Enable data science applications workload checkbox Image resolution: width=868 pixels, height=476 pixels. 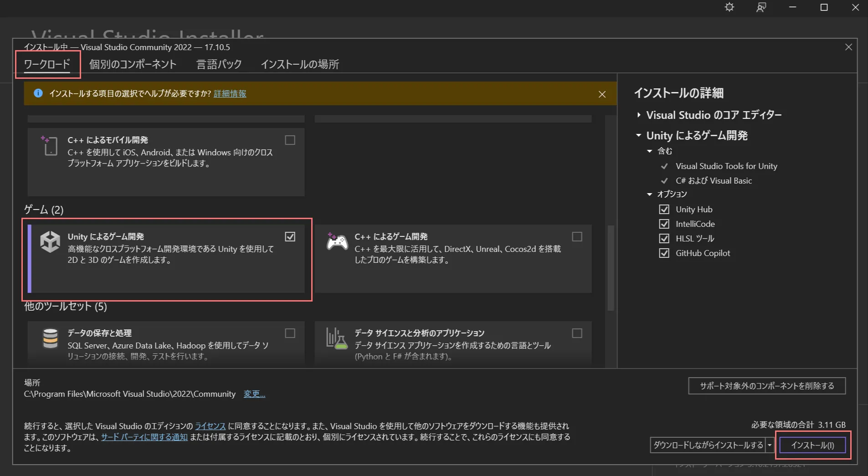point(577,333)
